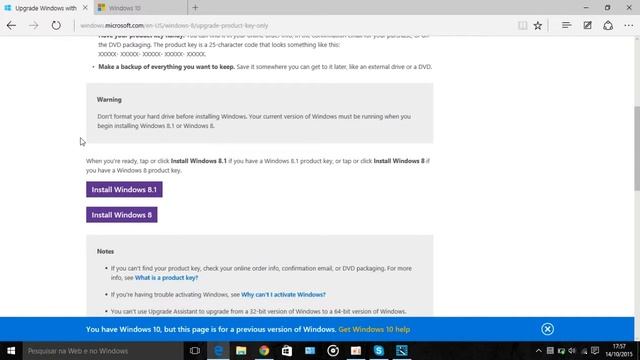Refresh the current page
640x360 pixels.
coord(56,25)
